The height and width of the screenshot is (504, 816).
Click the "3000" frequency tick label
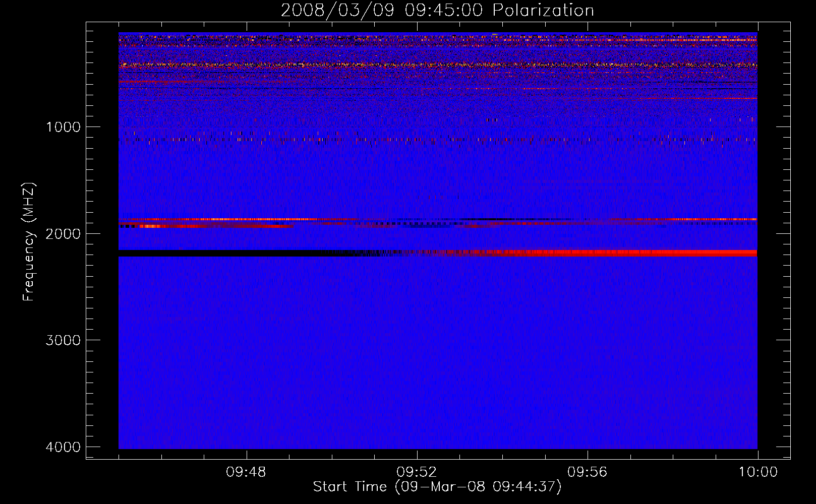click(x=63, y=340)
